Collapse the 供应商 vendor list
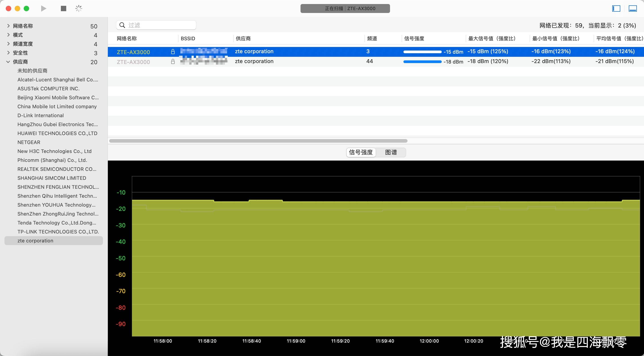The height and width of the screenshot is (356, 644). [8, 62]
